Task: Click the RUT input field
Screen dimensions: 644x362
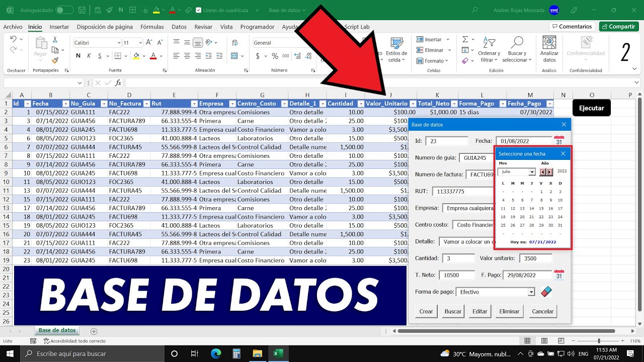Action: coord(463,192)
